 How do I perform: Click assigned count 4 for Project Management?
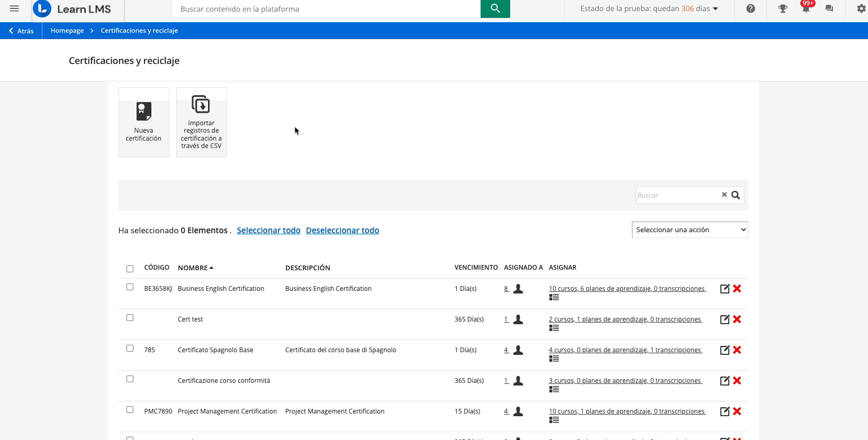pos(507,411)
